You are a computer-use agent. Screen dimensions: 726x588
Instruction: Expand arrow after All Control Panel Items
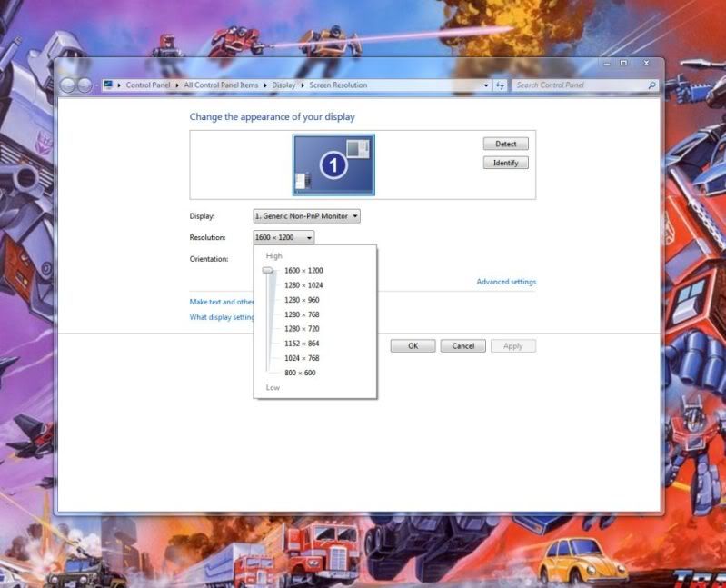pyautogui.click(x=265, y=85)
